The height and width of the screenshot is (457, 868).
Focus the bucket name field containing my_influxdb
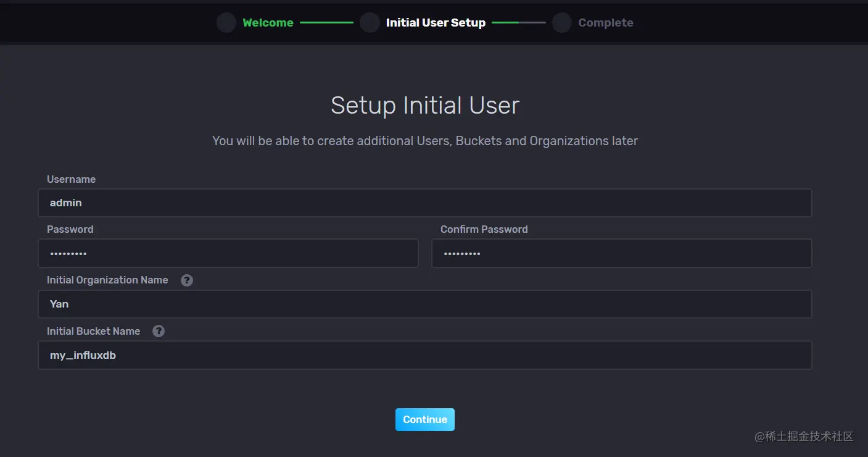(x=425, y=355)
